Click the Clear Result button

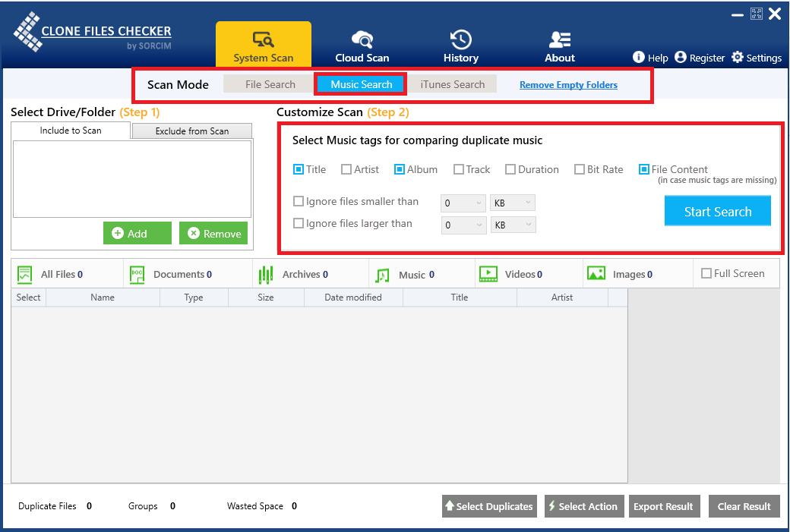point(744,506)
